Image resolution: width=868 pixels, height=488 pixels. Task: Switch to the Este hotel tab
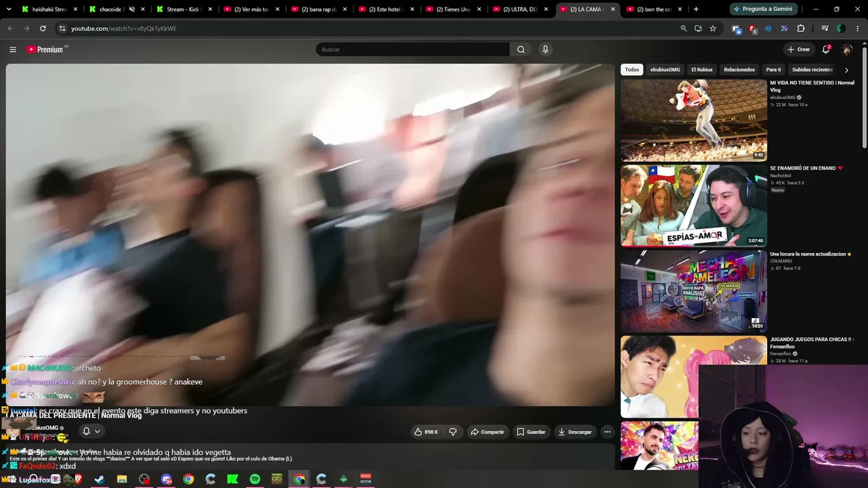(x=381, y=9)
